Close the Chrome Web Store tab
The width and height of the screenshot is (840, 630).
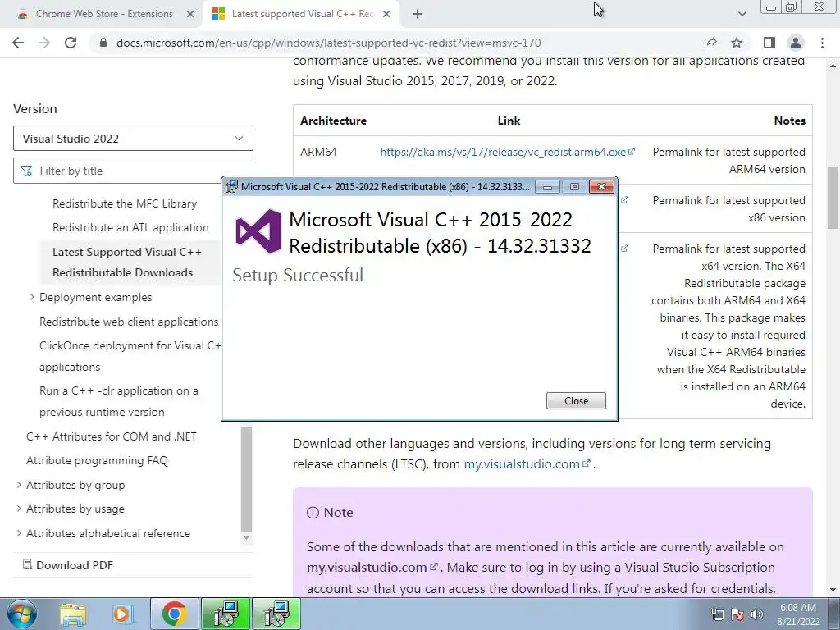190,15
